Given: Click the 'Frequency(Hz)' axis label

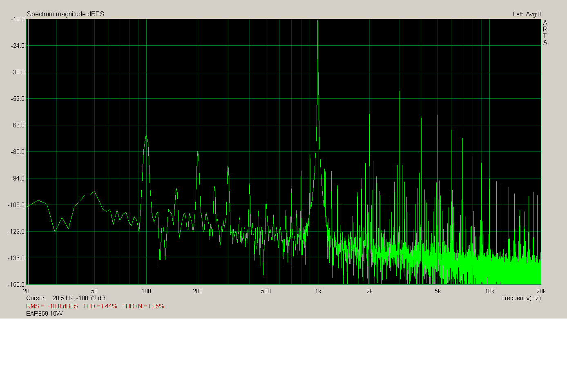Looking at the screenshot, I should pos(521,298).
